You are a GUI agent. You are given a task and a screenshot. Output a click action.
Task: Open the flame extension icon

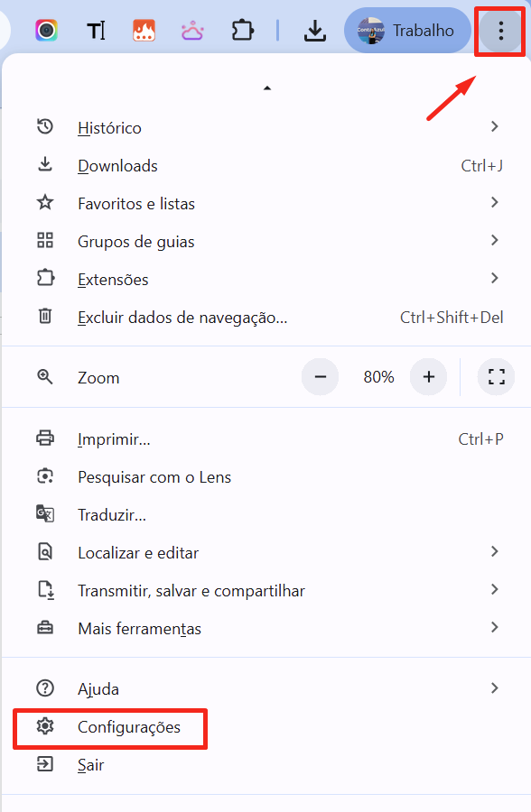(x=144, y=30)
